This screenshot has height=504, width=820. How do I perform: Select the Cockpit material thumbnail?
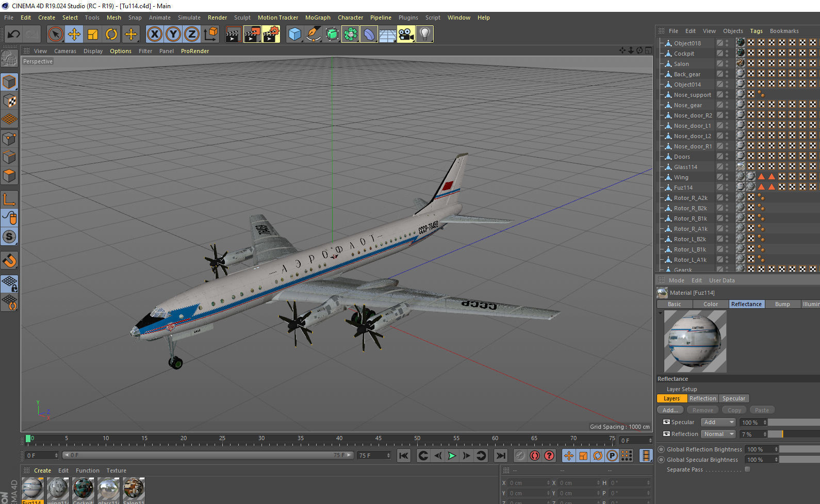(83, 488)
